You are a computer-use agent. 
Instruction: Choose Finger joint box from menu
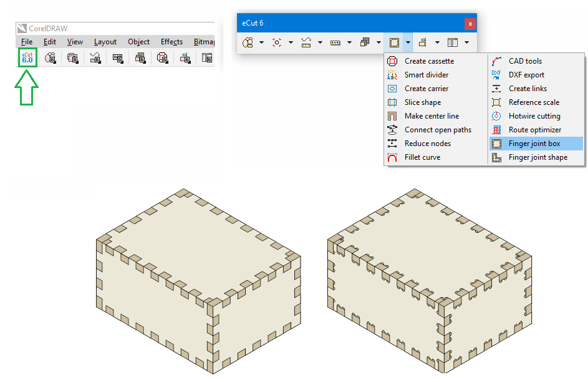[x=534, y=144]
